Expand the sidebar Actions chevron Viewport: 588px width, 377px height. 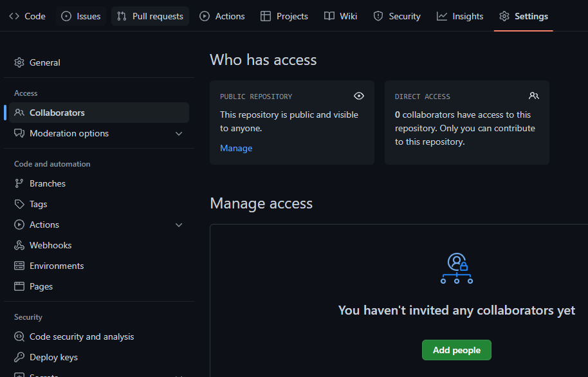pyautogui.click(x=179, y=225)
